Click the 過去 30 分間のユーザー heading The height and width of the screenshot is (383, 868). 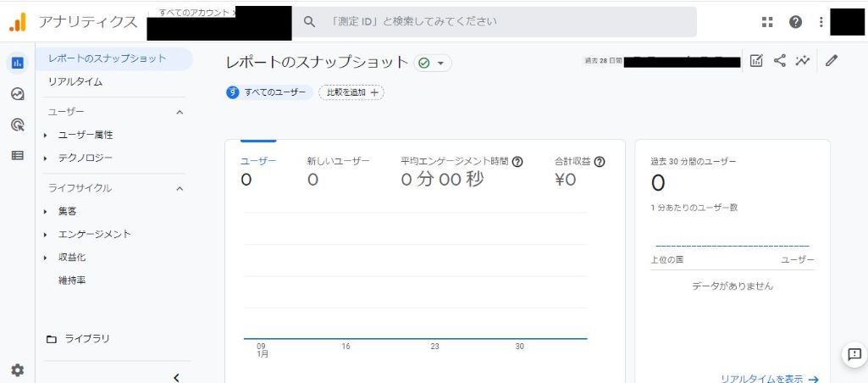point(694,161)
